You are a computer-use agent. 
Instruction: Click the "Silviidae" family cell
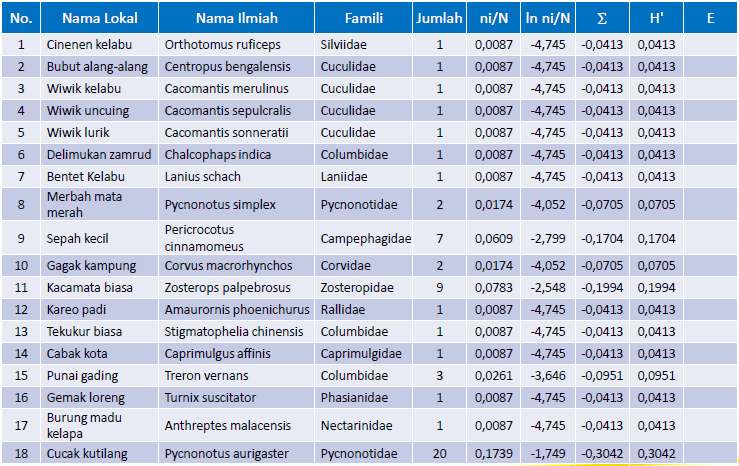pyautogui.click(x=344, y=44)
